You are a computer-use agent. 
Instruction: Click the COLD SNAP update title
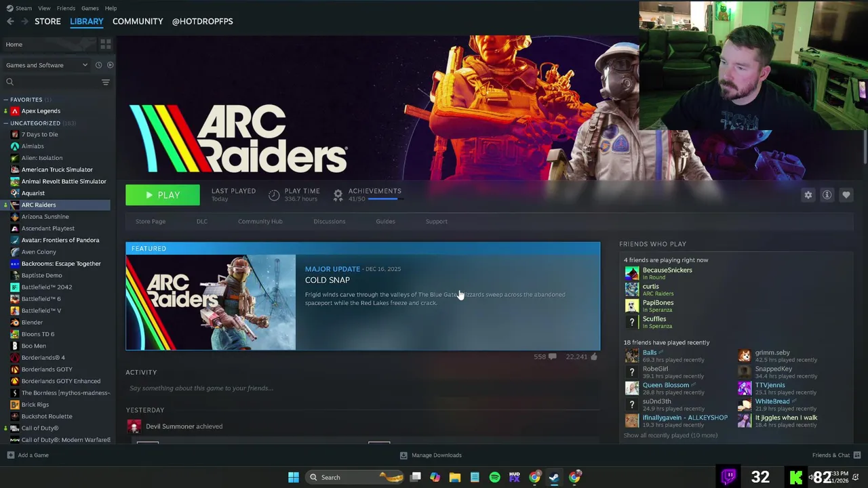(x=328, y=280)
